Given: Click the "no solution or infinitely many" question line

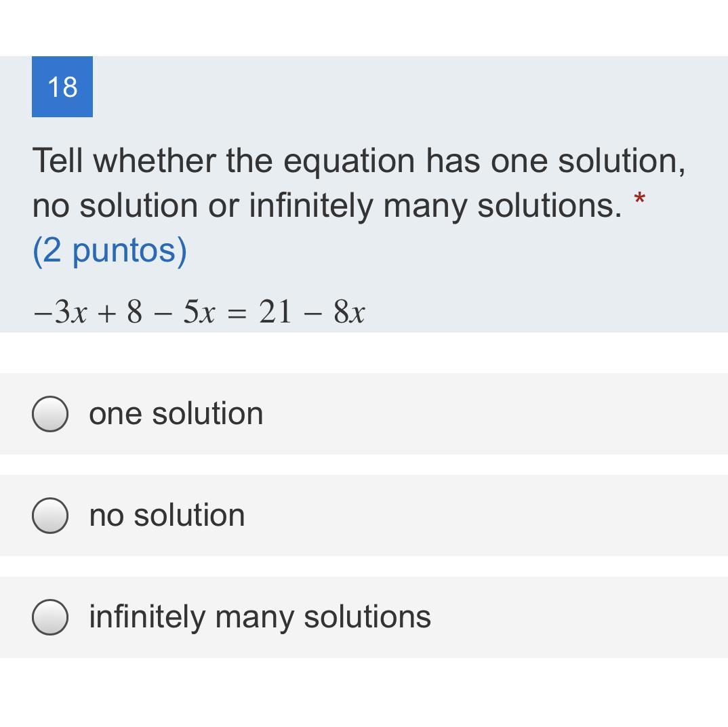Looking at the screenshot, I should coord(325,205).
